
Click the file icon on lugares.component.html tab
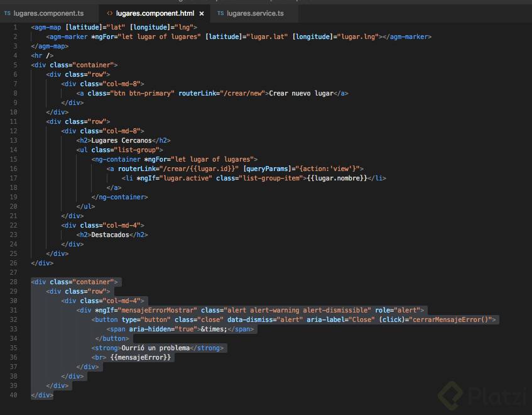(109, 13)
